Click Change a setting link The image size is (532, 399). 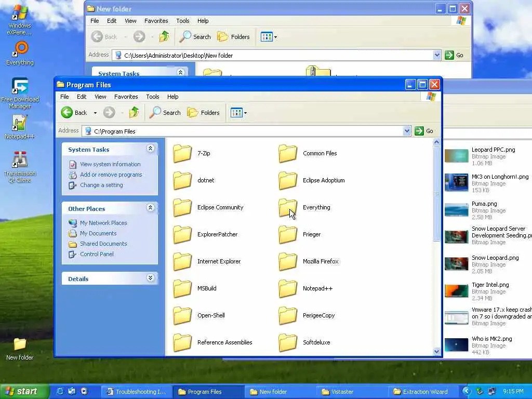coord(101,185)
